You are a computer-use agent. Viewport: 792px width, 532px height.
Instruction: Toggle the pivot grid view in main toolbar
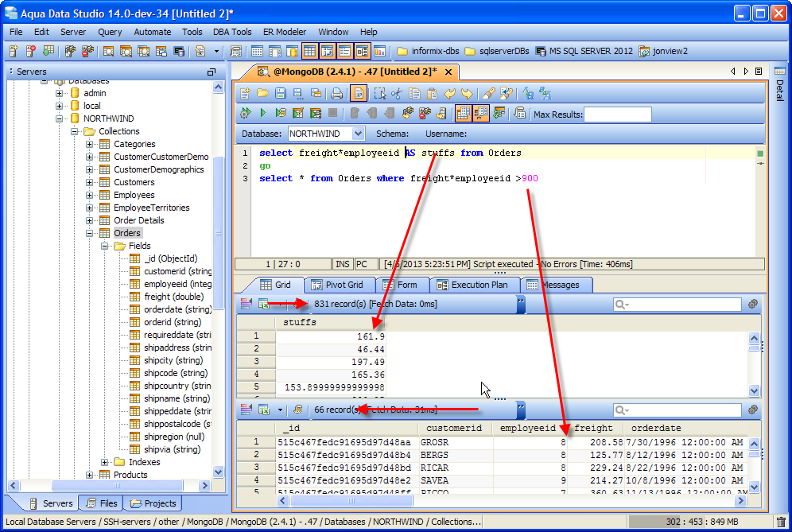(327, 51)
